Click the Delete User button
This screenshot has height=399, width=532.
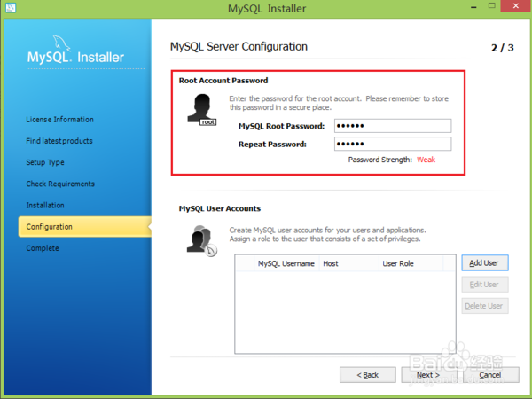(x=485, y=306)
